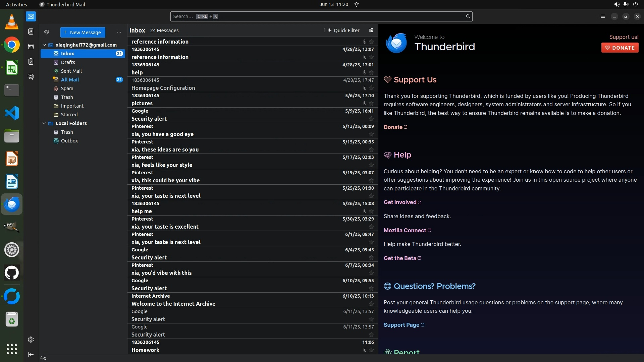
Task: Open message list display options icon
Action: pyautogui.click(x=371, y=30)
